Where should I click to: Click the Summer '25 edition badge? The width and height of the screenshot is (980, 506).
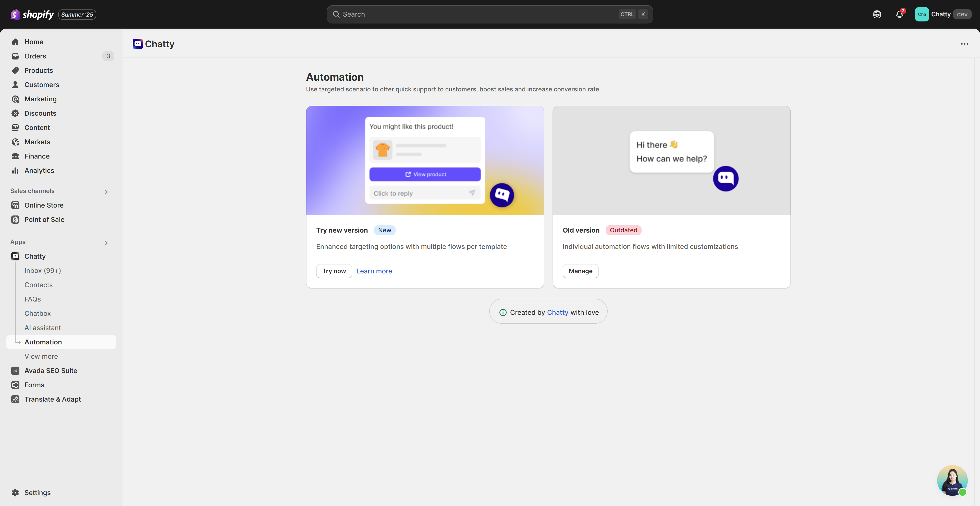pos(77,15)
